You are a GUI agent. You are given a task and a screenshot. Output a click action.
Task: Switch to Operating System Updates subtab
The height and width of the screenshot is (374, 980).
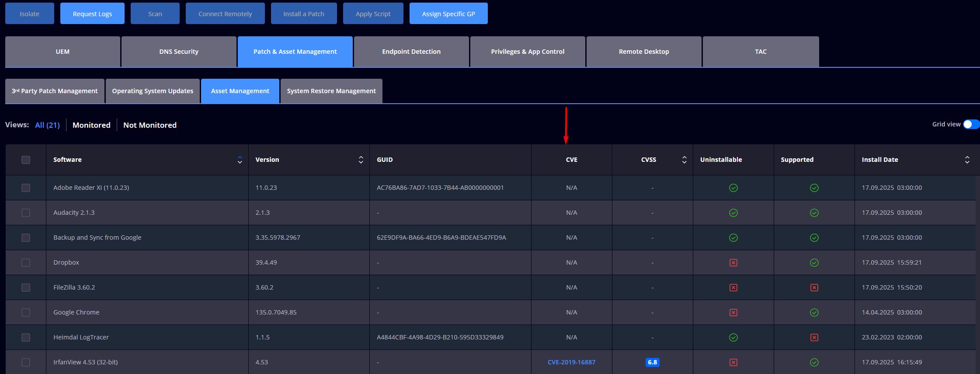153,91
